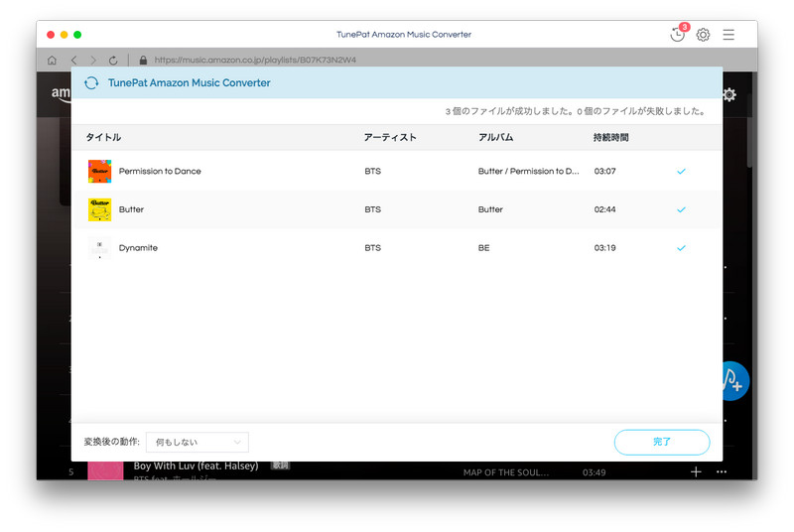This screenshot has height=532, width=794.
Task: Click the conversion success status message
Action: (576, 111)
